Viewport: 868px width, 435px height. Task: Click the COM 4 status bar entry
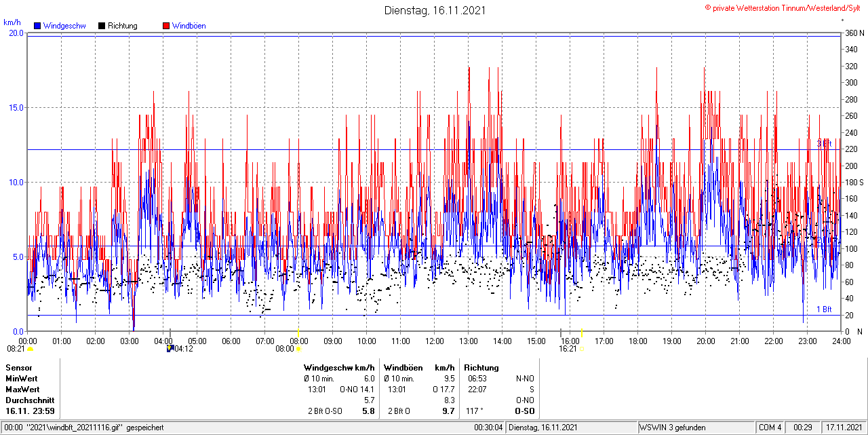click(x=770, y=428)
